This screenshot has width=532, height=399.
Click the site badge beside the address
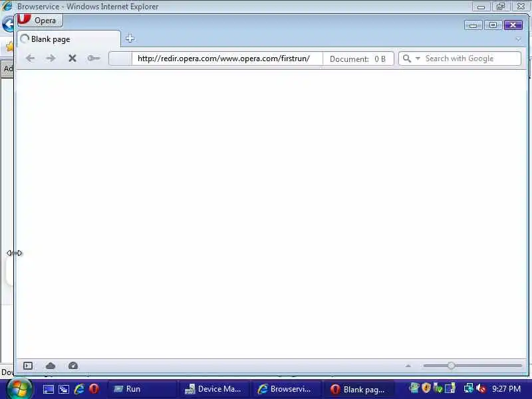[x=120, y=59]
